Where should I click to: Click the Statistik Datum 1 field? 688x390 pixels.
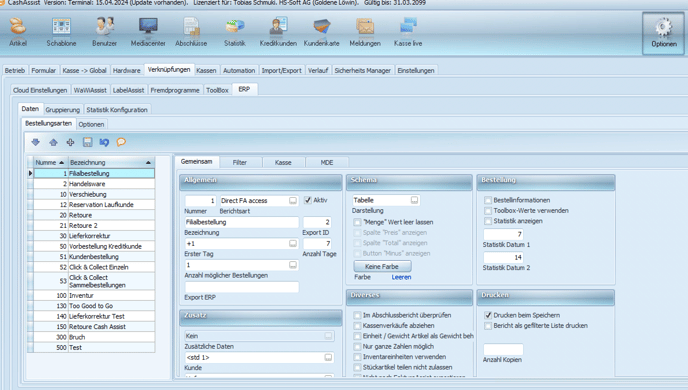click(503, 234)
